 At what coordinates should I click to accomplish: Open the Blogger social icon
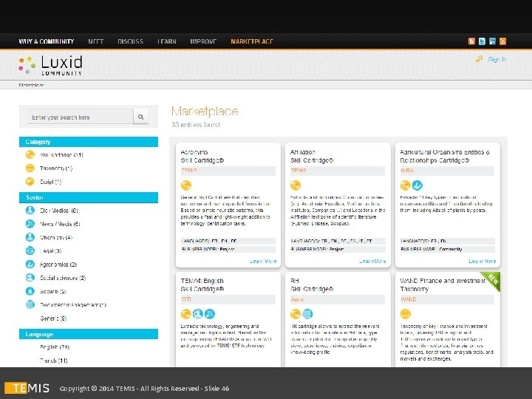tap(471, 41)
